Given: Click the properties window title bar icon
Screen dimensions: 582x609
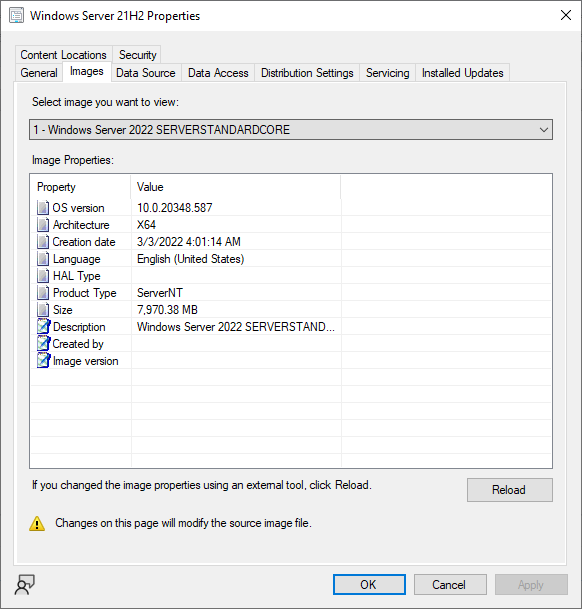Looking at the screenshot, I should (x=17, y=16).
